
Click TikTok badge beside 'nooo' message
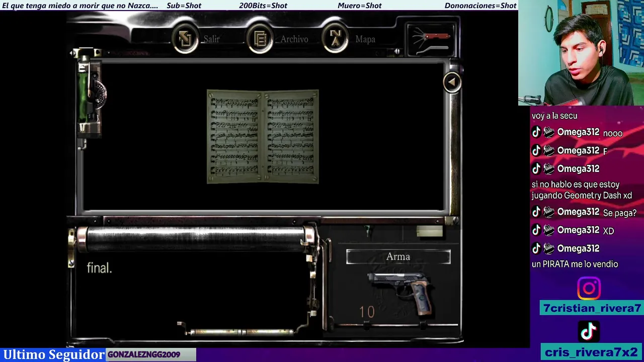(x=536, y=132)
